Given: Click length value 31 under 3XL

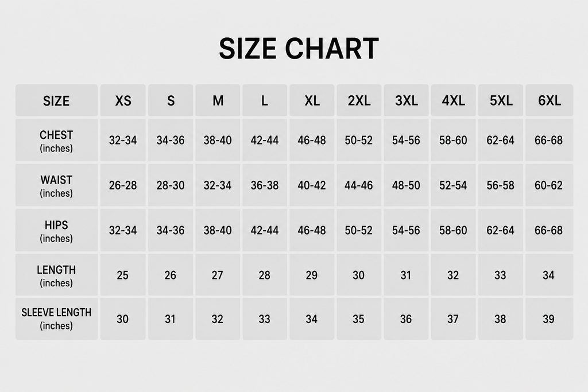Looking at the screenshot, I should [x=406, y=275].
